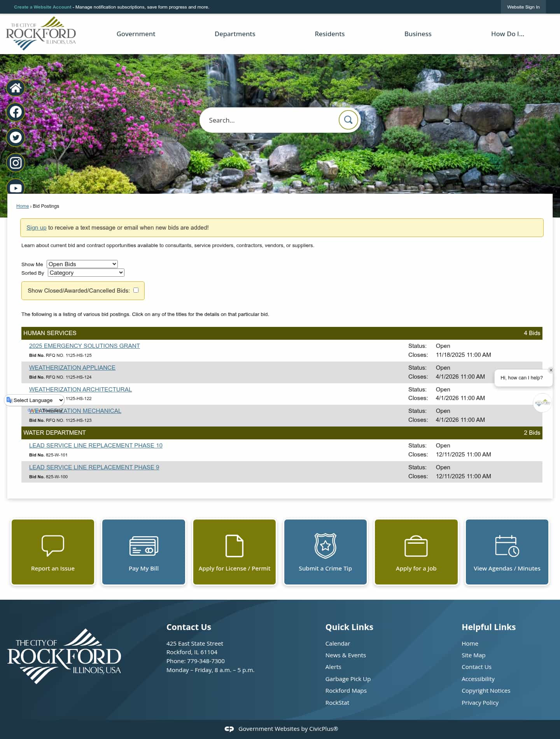The height and width of the screenshot is (739, 560).
Task: Click the Sign up notification link
Action: click(x=36, y=228)
